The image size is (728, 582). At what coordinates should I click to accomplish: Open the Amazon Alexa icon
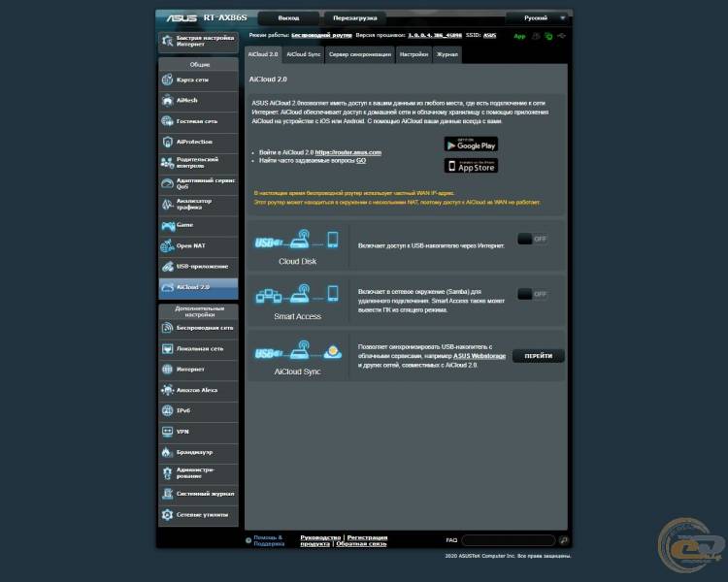tap(168, 390)
